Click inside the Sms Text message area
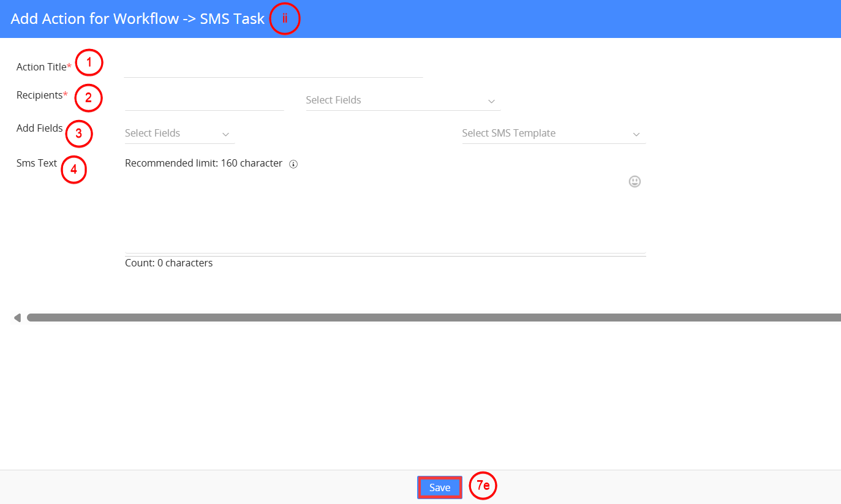 pos(385,212)
